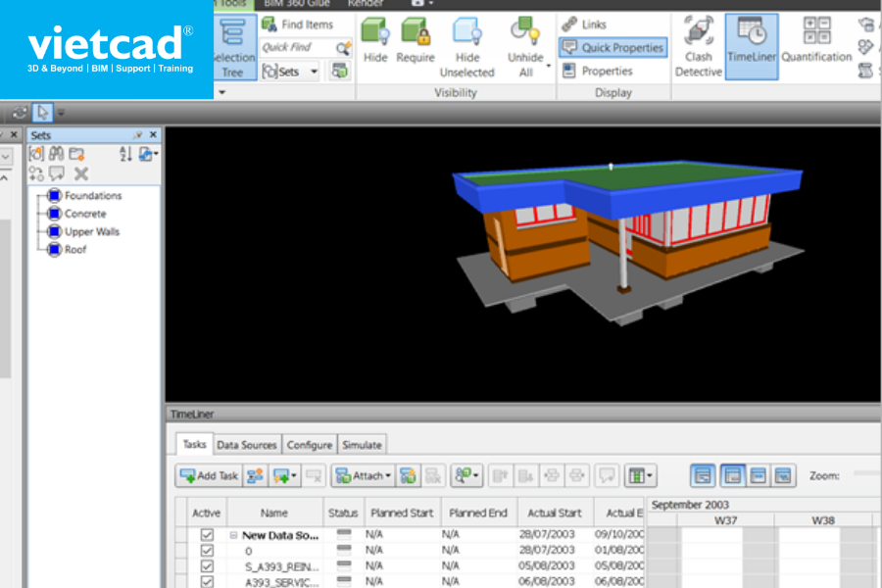882x588 pixels.
Task: Toggle the Quick Properties display option
Action: click(613, 48)
